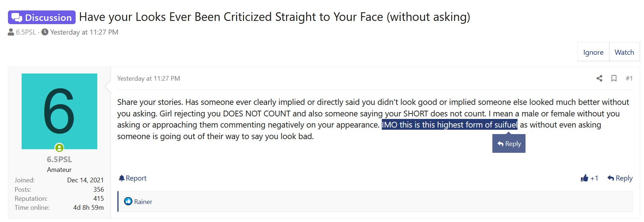The image size is (644, 222).
Task: Click author name 6.5PSL under thread title
Action: coord(26,32)
